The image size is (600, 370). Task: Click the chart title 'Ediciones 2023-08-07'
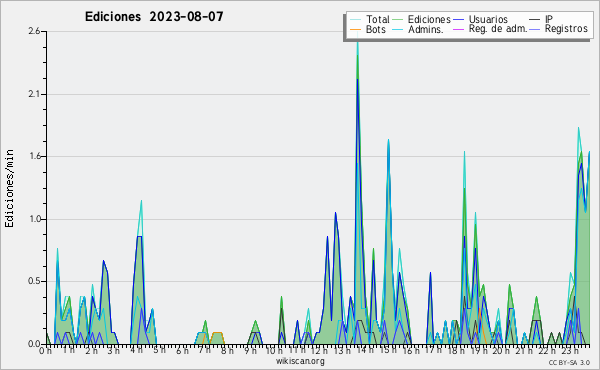(154, 17)
